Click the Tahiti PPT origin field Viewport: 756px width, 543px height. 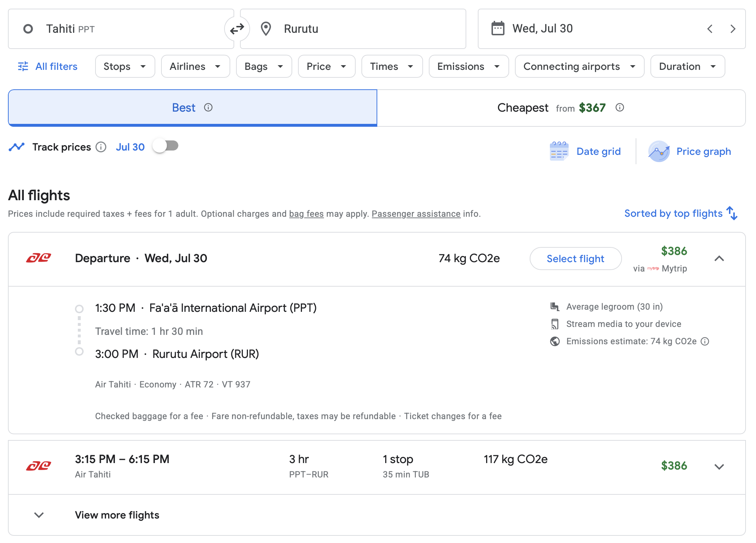121,29
